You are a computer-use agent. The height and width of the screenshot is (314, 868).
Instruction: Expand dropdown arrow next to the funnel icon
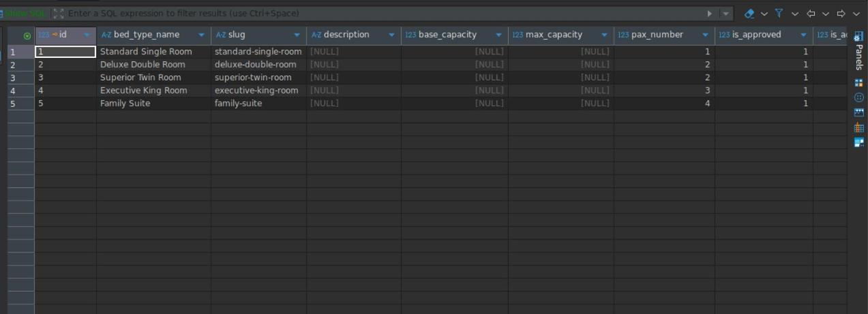click(794, 14)
